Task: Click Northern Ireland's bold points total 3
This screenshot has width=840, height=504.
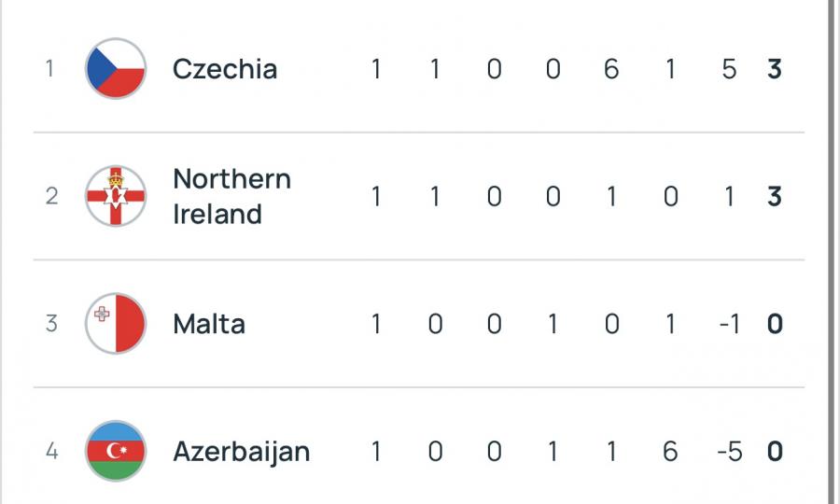Action: click(x=774, y=196)
